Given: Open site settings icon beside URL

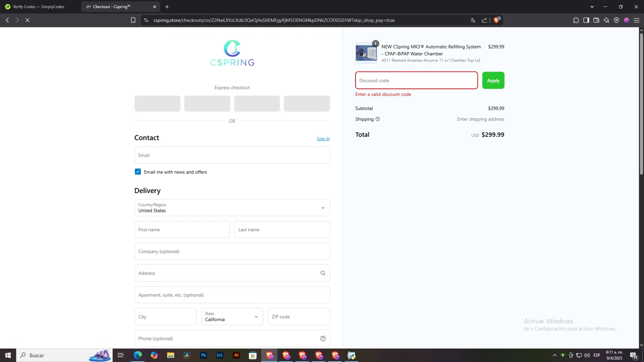Looking at the screenshot, I should (146, 20).
